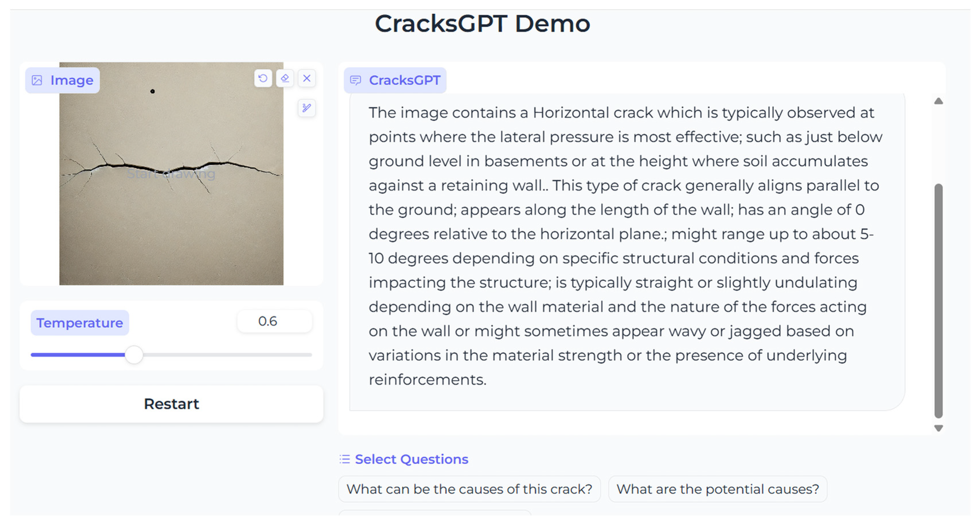The height and width of the screenshot is (526, 980).
Task: Click the black dot on crack image
Action: coord(152,91)
